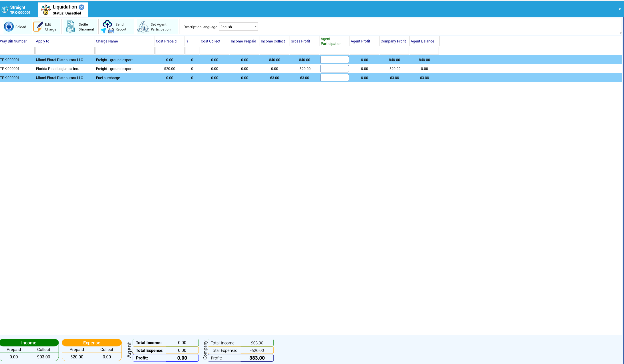This screenshot has width=624, height=364.
Task: Click the orange Expense summary header
Action: click(x=92, y=342)
